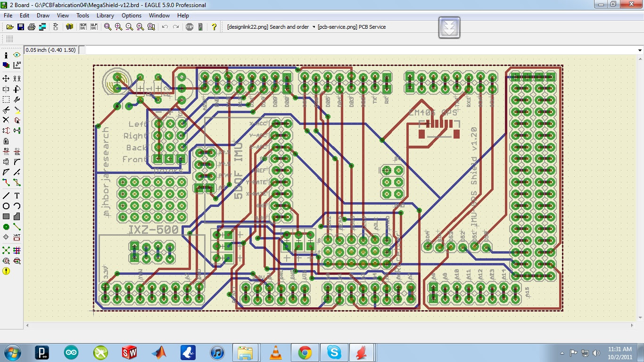Image resolution: width=644 pixels, height=362 pixels.
Task: Run a script with the SCR icon
Action: point(83,27)
